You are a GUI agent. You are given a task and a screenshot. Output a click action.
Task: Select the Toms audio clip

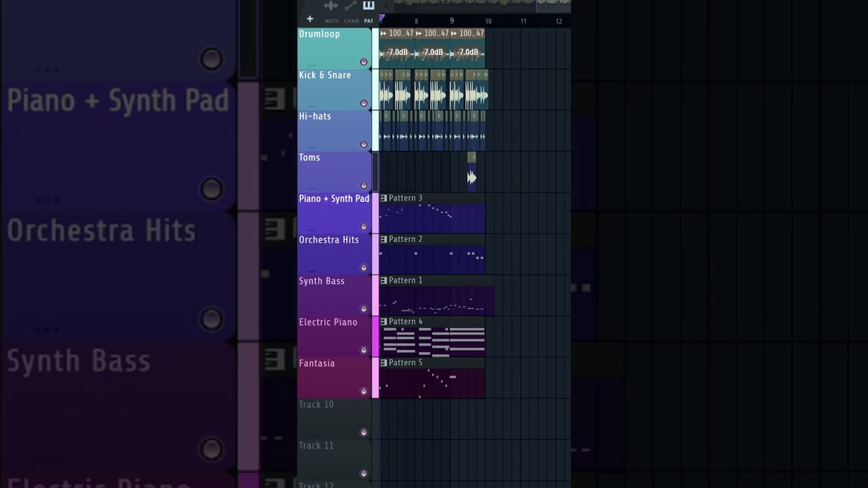[471, 171]
